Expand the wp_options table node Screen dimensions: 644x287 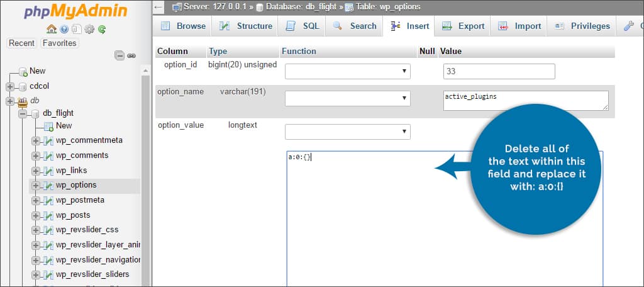pyautogui.click(x=36, y=186)
